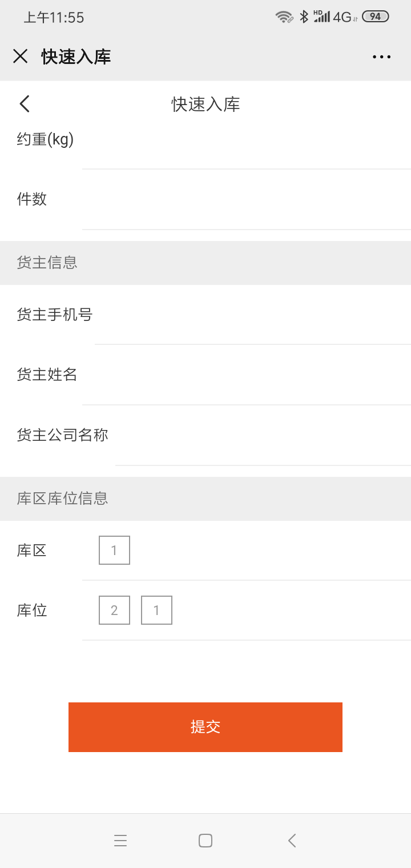Focus the 约重(kg) weight input field

tap(247, 139)
